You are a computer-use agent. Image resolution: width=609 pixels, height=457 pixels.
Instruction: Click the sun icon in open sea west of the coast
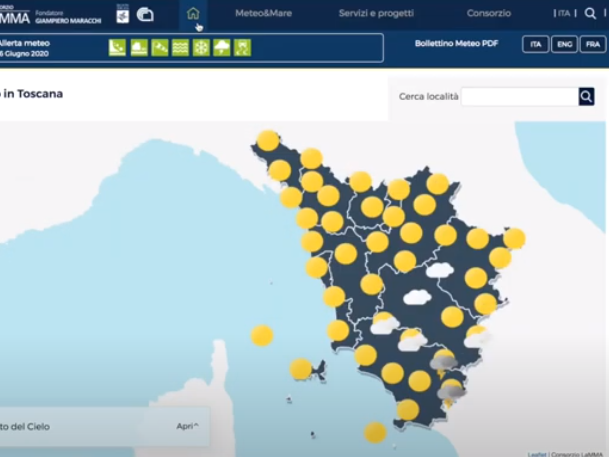[x=262, y=335]
